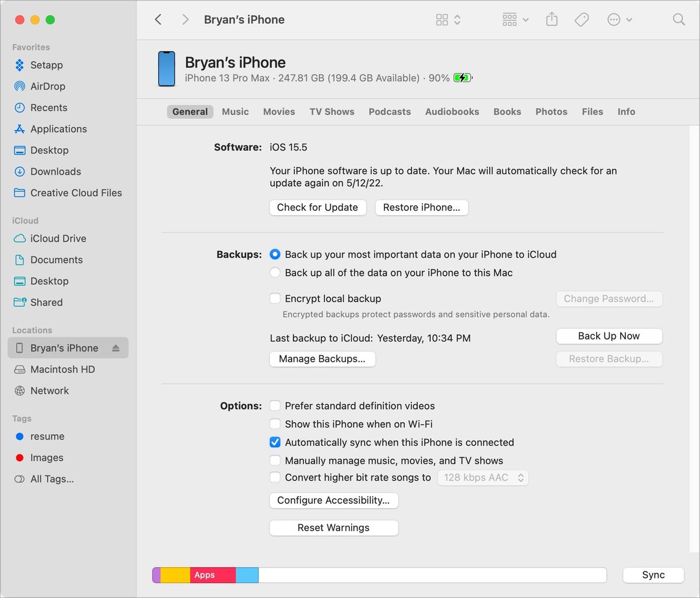Switch to the Photos tab
This screenshot has width=700, height=598.
pyautogui.click(x=551, y=111)
